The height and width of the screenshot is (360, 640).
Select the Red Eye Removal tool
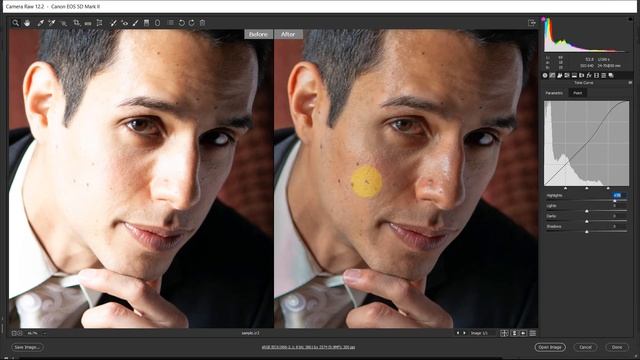click(125, 23)
